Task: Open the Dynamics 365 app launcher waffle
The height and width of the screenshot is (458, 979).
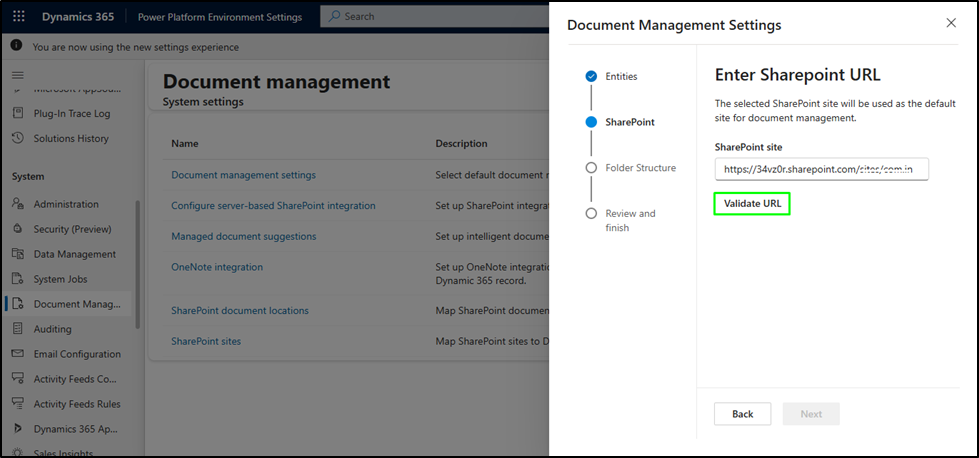Action: 19,16
